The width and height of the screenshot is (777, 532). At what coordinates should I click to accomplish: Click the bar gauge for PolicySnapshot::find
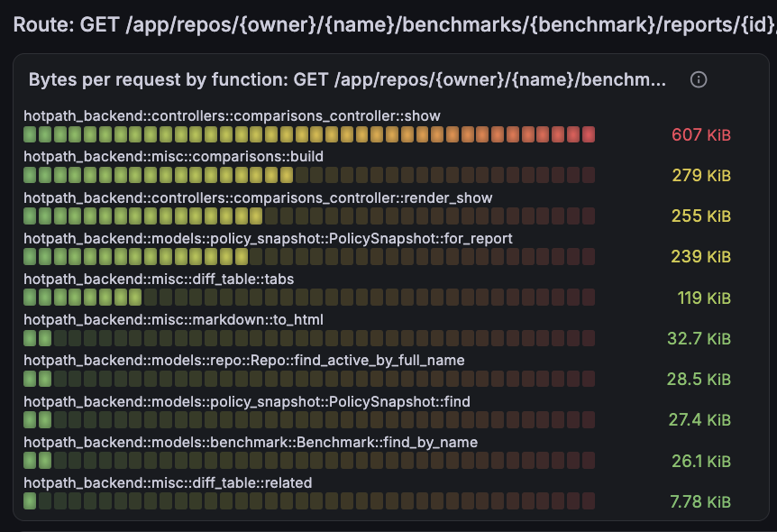tap(309, 419)
